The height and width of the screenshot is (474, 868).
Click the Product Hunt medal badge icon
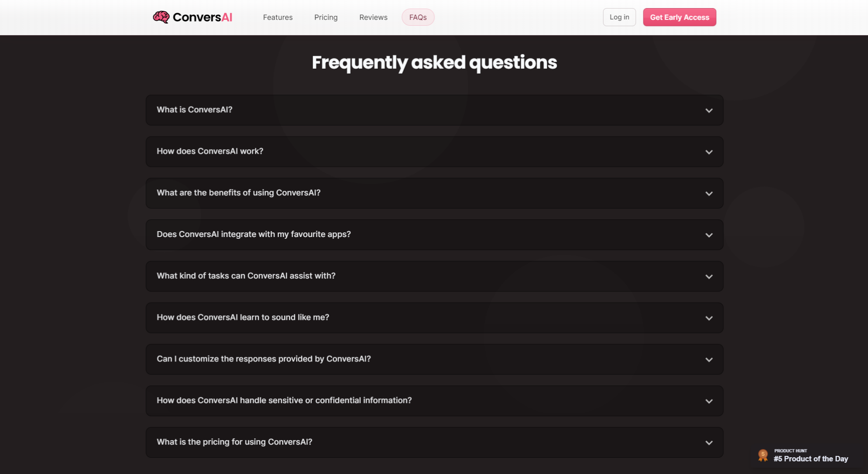pos(763,455)
